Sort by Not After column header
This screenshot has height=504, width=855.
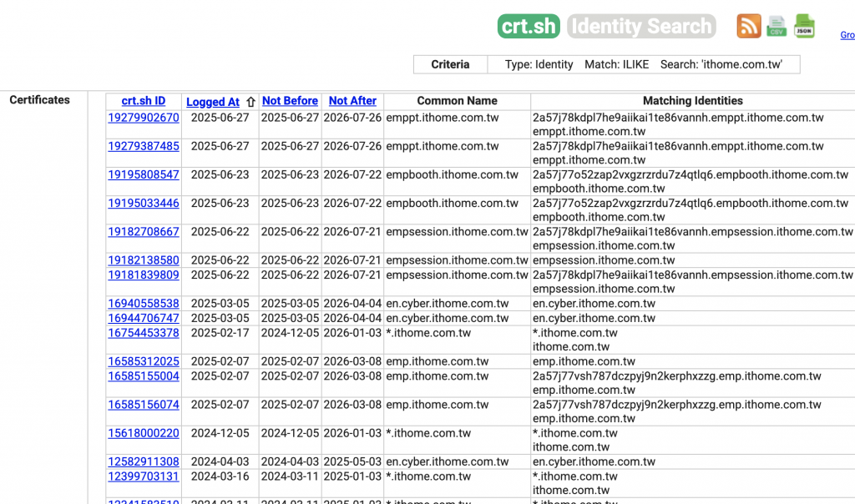pyautogui.click(x=352, y=101)
